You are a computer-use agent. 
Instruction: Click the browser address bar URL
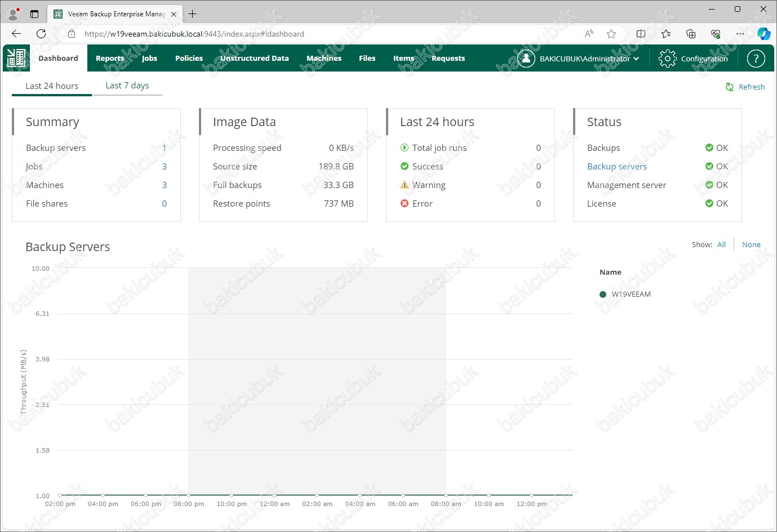click(x=194, y=34)
